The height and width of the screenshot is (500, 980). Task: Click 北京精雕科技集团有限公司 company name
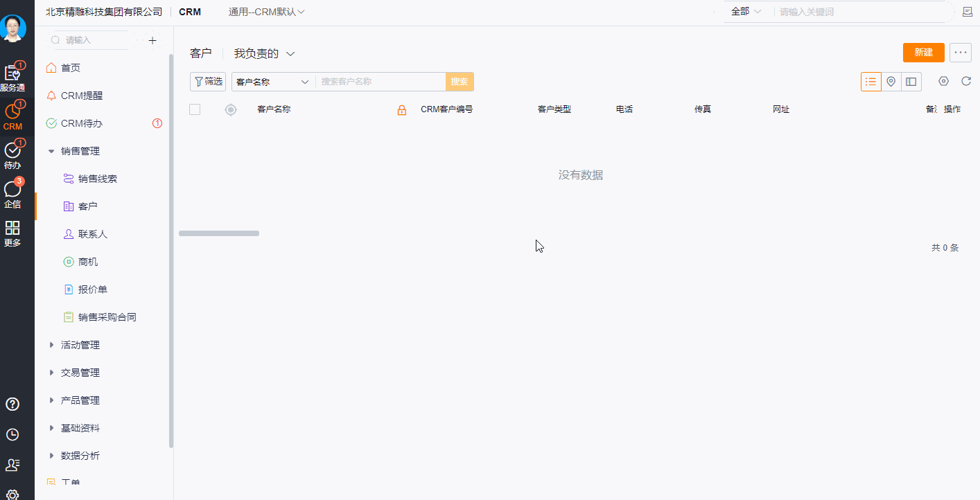[x=104, y=12]
